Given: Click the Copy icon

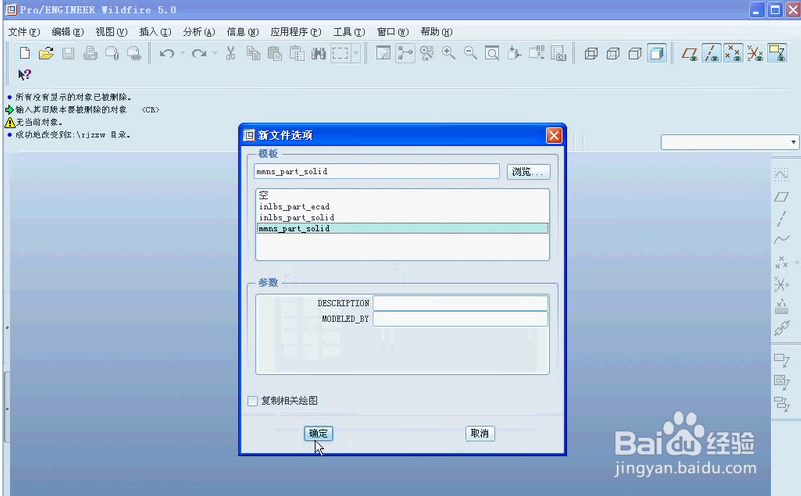Looking at the screenshot, I should tap(253, 53).
